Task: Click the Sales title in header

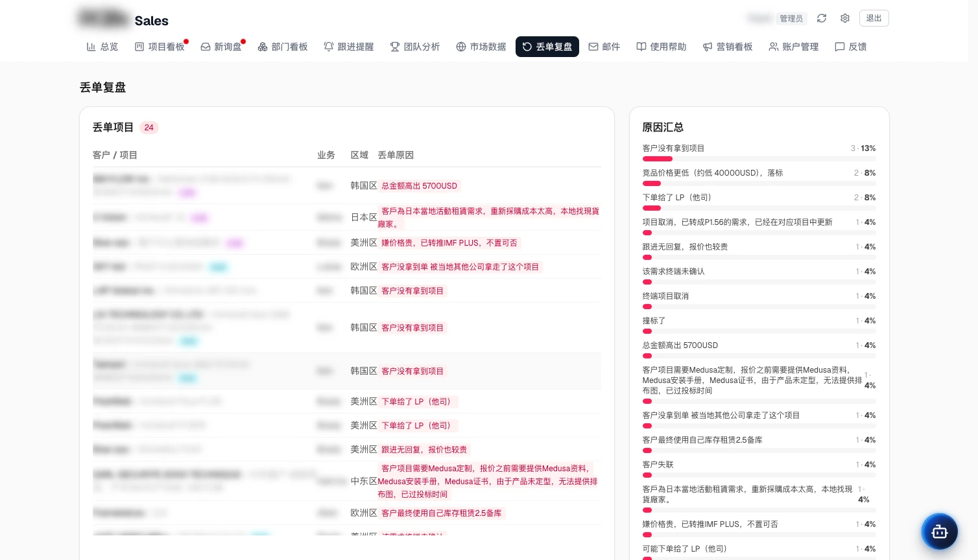Action: tap(152, 21)
